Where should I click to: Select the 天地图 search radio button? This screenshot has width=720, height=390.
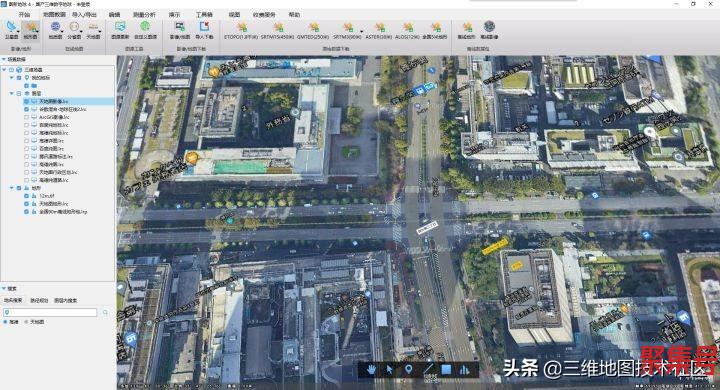pyautogui.click(x=26, y=322)
